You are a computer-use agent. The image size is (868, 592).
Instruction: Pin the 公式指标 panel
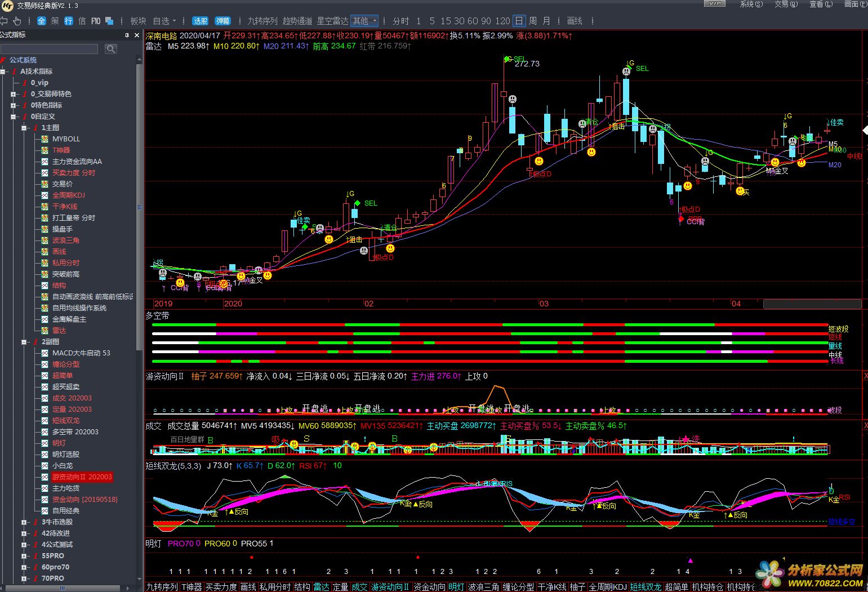click(x=127, y=35)
